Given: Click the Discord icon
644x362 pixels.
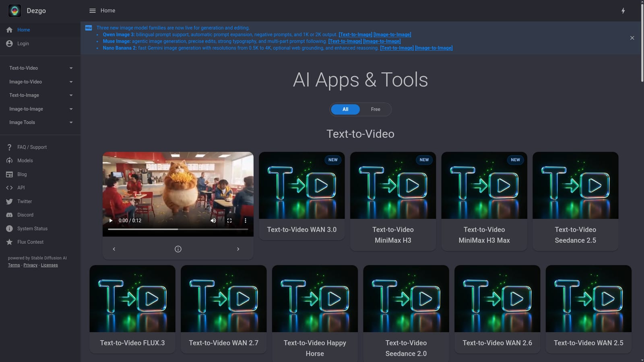Looking at the screenshot, I should click(x=10, y=215).
